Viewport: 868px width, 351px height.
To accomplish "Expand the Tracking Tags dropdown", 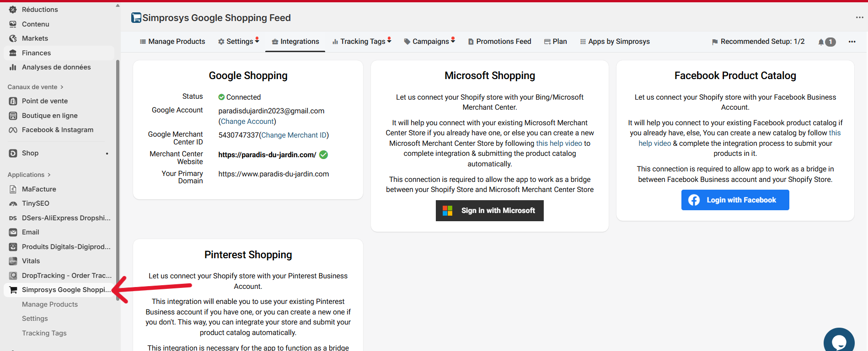I will coord(362,42).
